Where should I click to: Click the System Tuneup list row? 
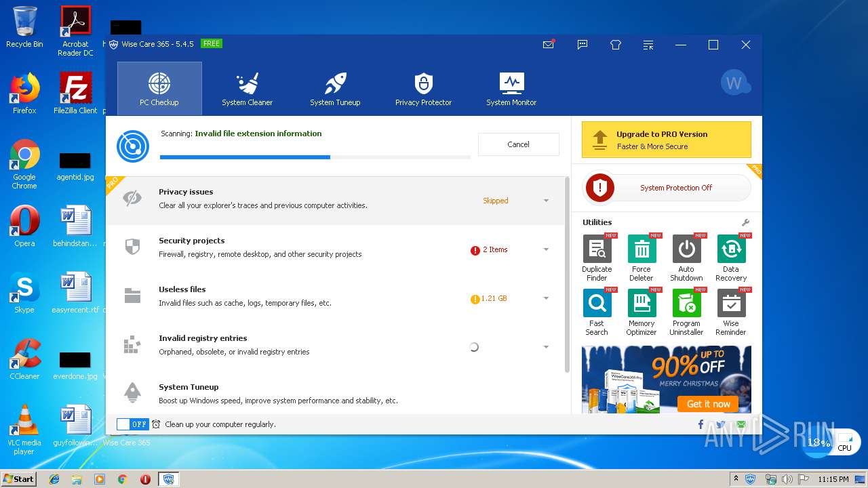pos(336,393)
